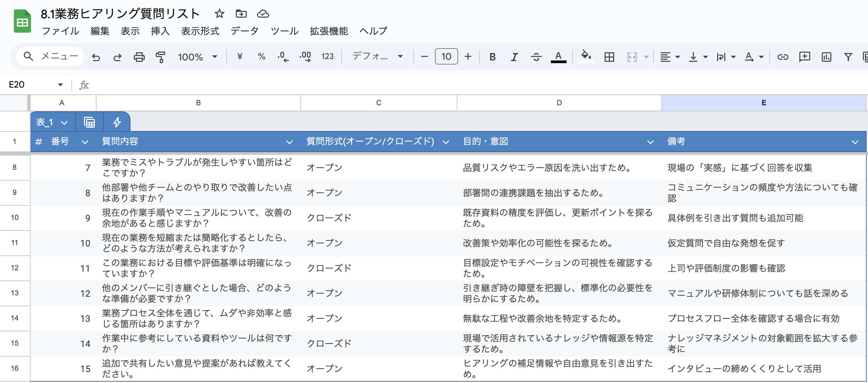This screenshot has height=383, width=868.
Task: Open the 拡張機能 menu
Action: coord(328,31)
